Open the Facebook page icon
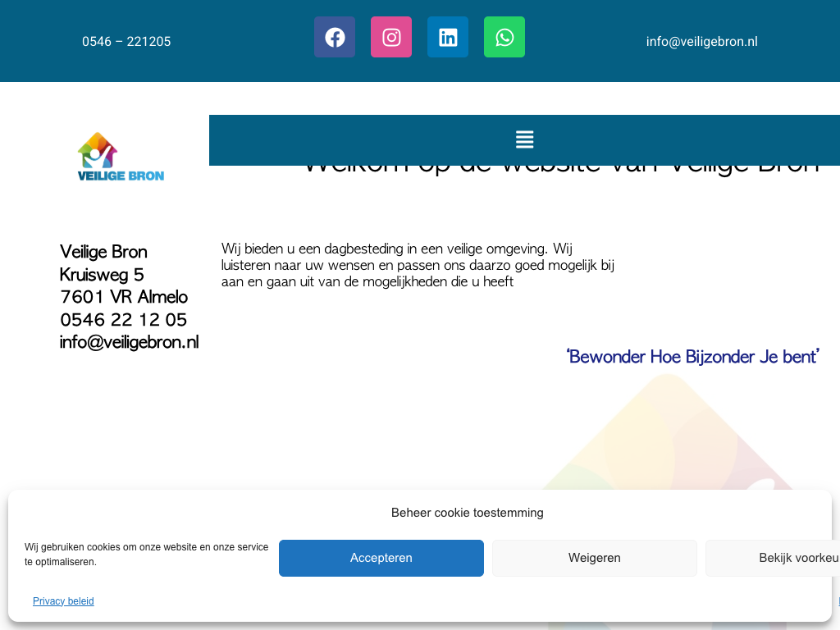840x630 pixels. (335, 37)
